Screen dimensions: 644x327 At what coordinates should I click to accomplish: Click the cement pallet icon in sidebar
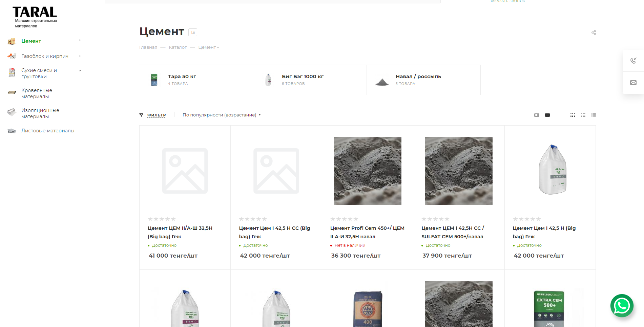point(12,41)
